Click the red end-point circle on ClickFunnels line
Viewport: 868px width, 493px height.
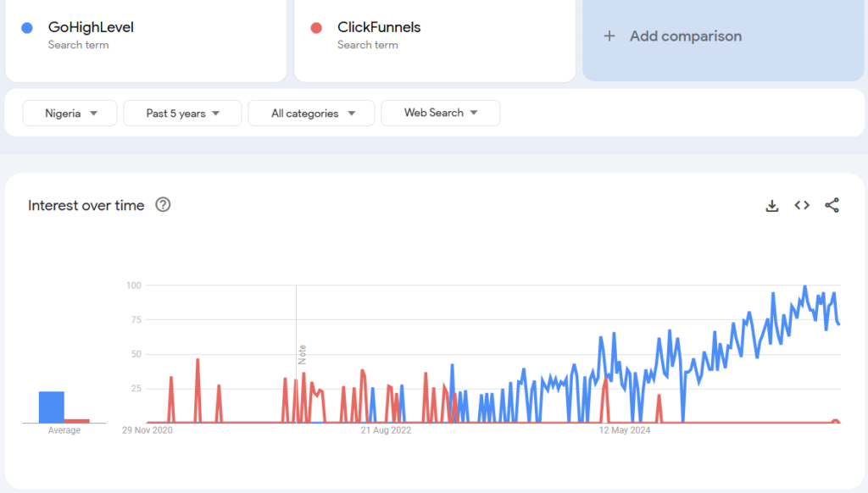(836, 423)
